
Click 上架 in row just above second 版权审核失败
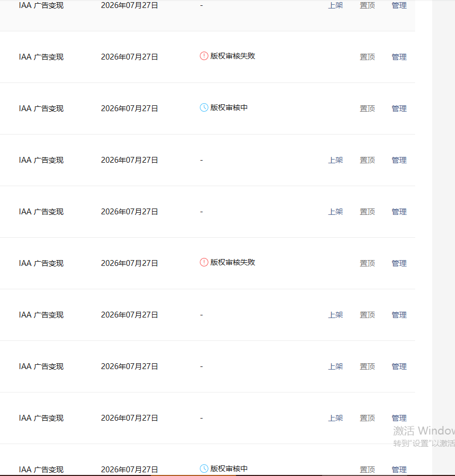click(335, 212)
